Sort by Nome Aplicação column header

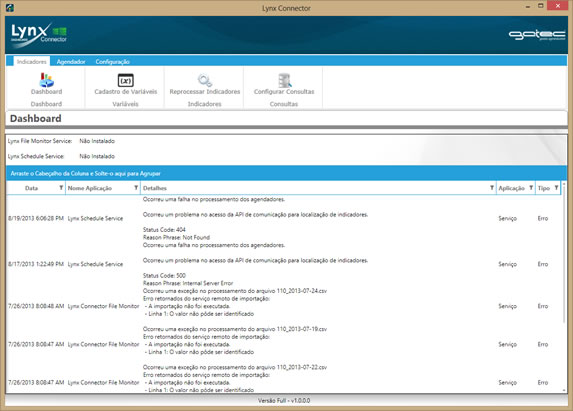90,188
